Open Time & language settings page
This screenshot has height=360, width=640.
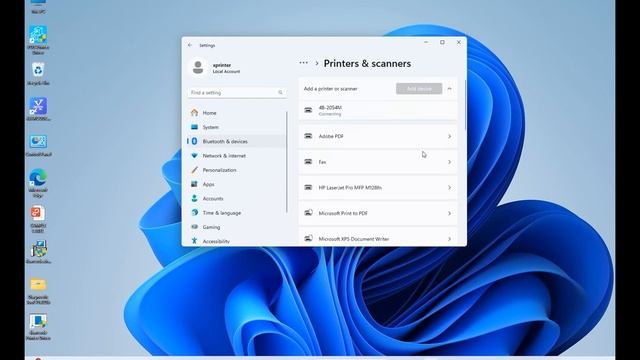tap(237, 213)
